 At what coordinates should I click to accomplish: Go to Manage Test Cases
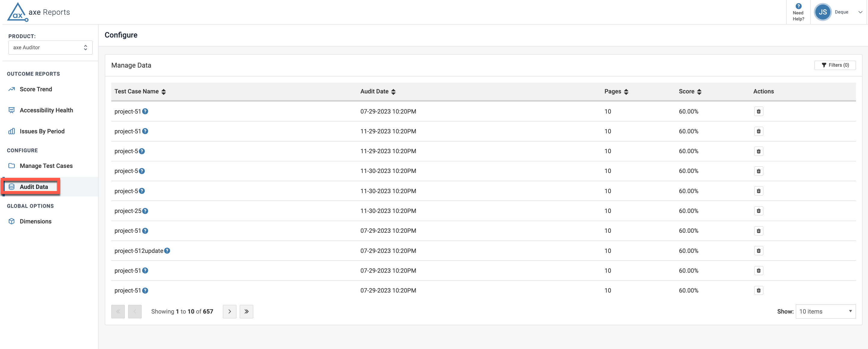click(46, 166)
